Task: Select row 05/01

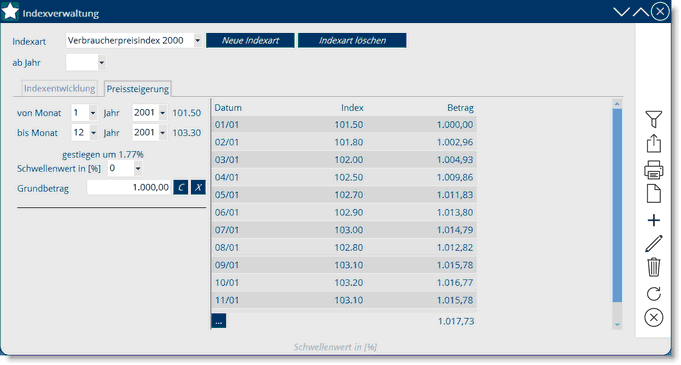Action: (x=344, y=195)
